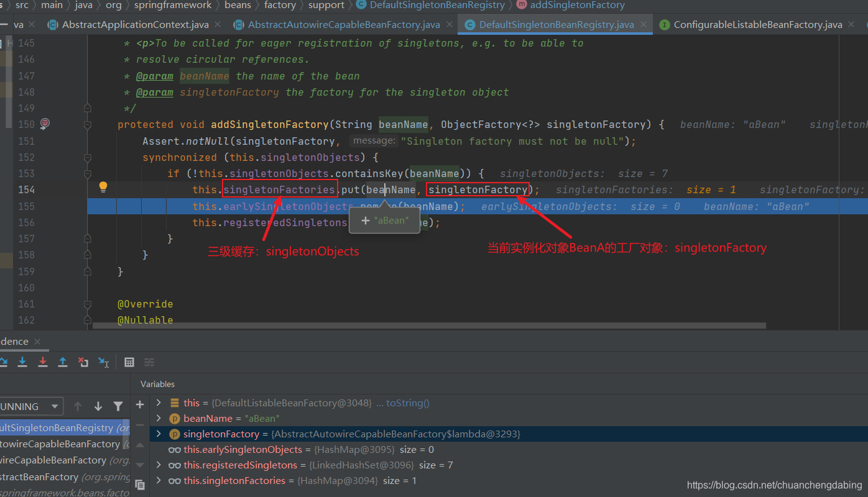Click the Trace Current Stream Chain icon
The width and height of the screenshot is (868, 497).
tap(149, 362)
